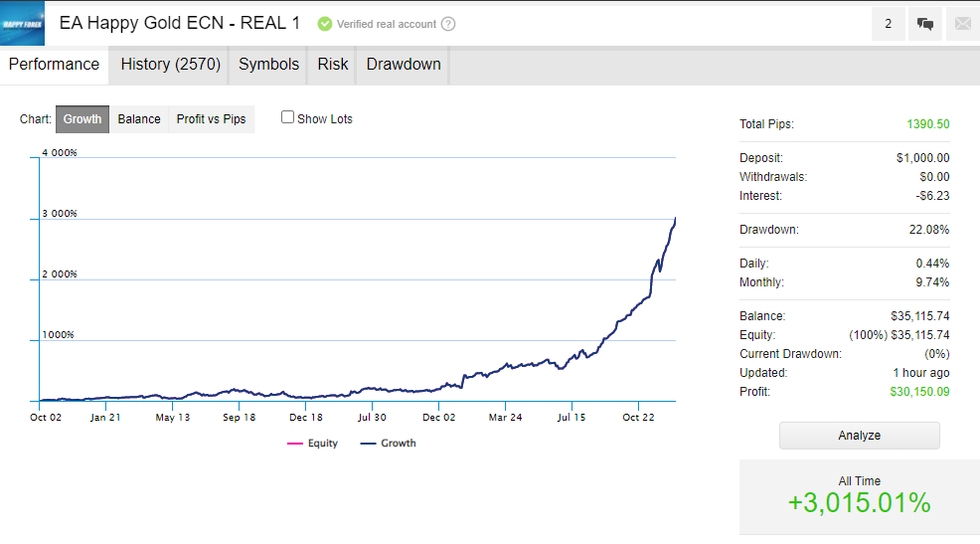Switch to the Risk tab
980x544 pixels.
333,65
